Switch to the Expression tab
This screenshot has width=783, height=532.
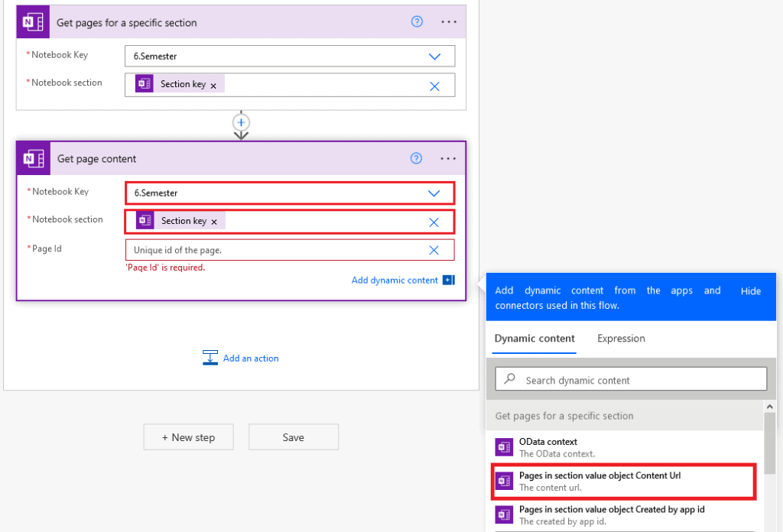pos(621,339)
